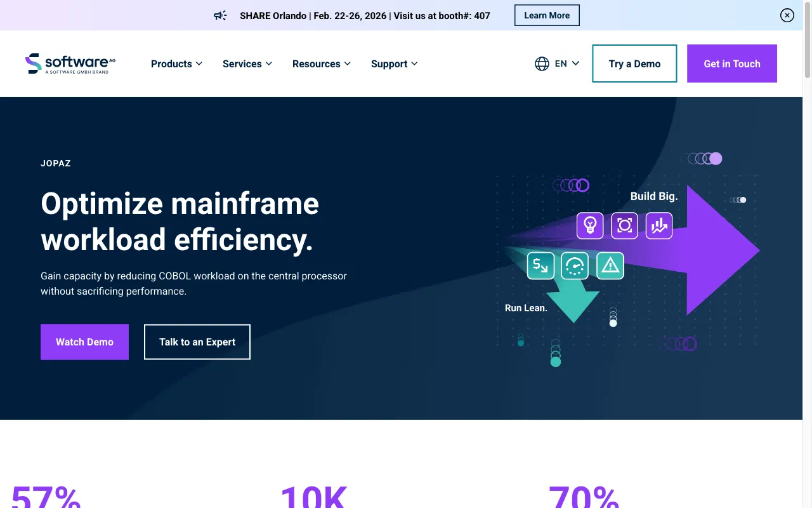Image resolution: width=812 pixels, height=508 pixels.
Task: Click the warning triangle icon
Action: tap(610, 265)
